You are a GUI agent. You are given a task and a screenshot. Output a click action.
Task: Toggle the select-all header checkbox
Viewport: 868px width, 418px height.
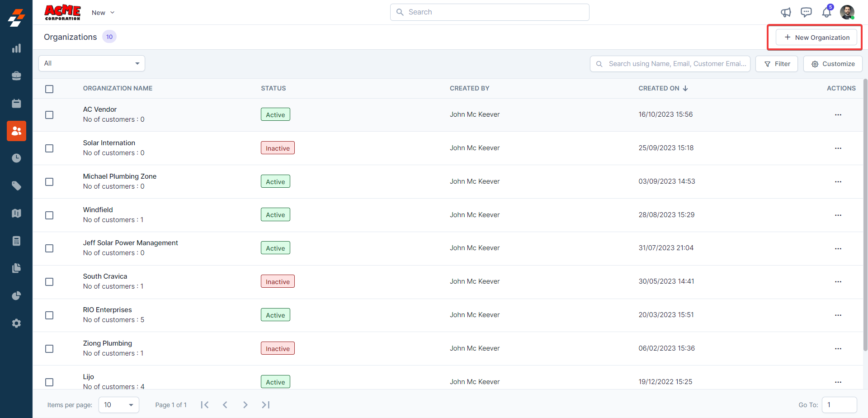[x=49, y=89]
